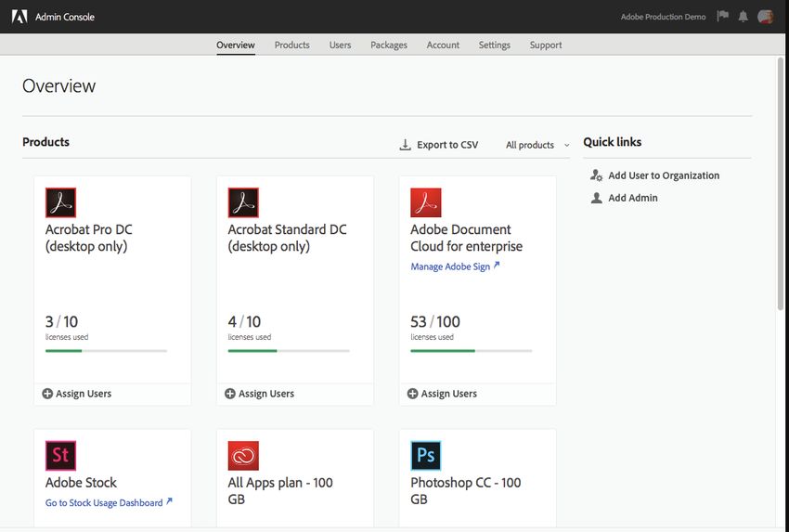Image resolution: width=789 pixels, height=532 pixels.
Task: Click external link arrow beside Manage Adobe Sign
Action: tap(497, 266)
